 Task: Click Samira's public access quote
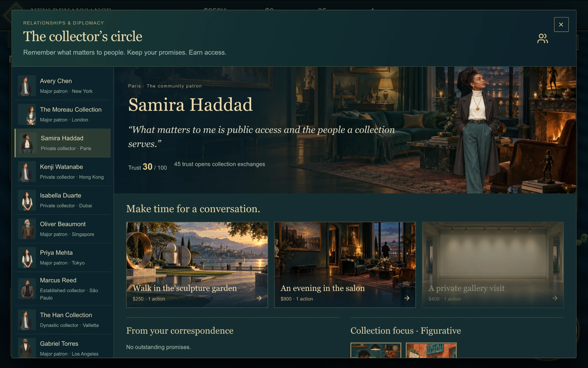point(261,137)
